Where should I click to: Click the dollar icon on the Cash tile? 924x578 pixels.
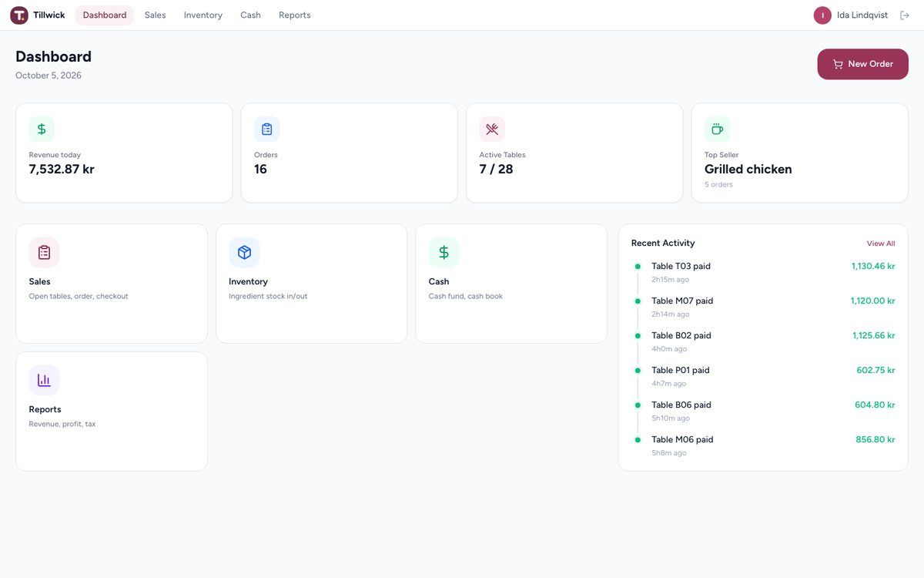pyautogui.click(x=444, y=252)
